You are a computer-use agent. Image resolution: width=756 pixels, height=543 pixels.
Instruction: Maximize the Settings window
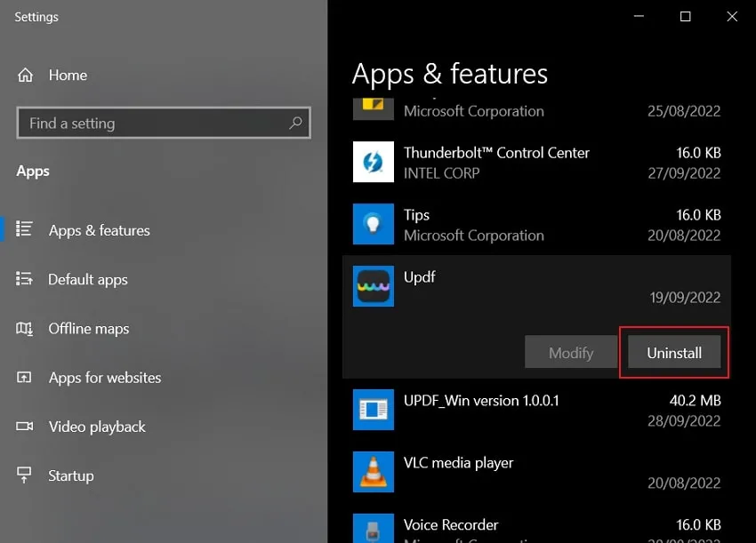coord(685,16)
